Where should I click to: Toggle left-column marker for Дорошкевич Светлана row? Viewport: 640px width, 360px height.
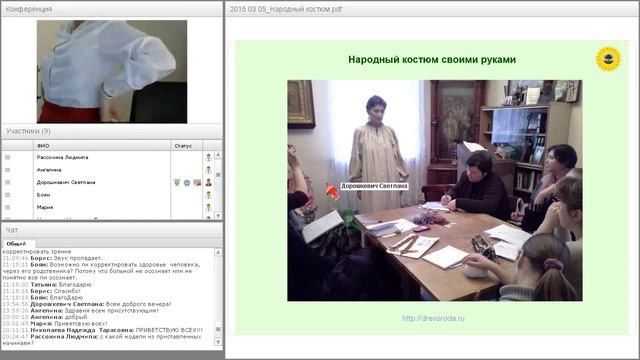(x=7, y=182)
